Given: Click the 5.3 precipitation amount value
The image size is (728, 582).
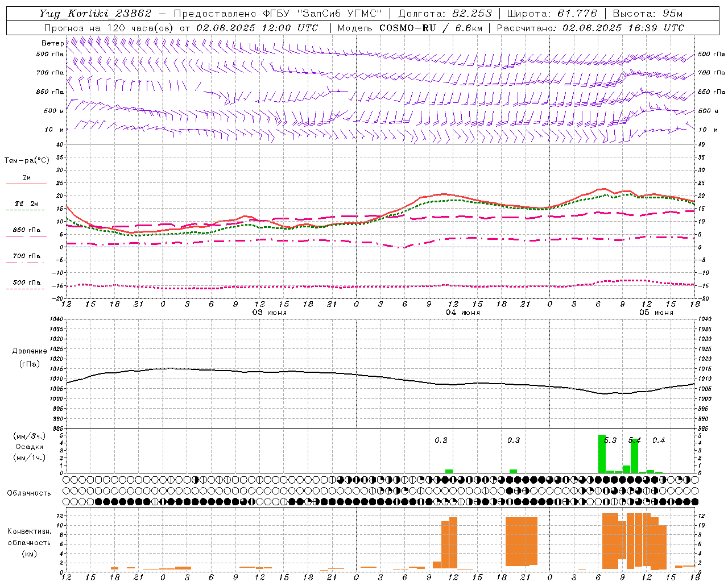Looking at the screenshot, I should [610, 440].
